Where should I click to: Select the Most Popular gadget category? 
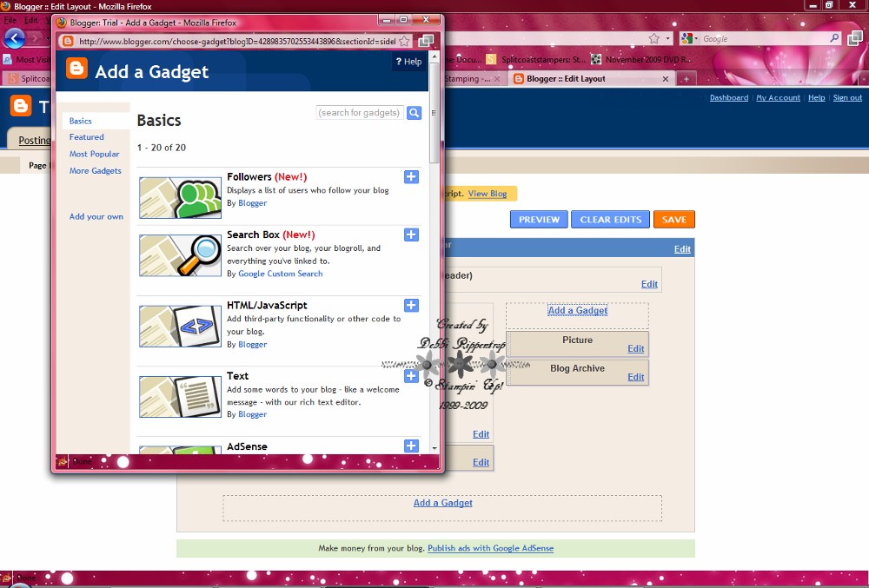pyautogui.click(x=94, y=154)
